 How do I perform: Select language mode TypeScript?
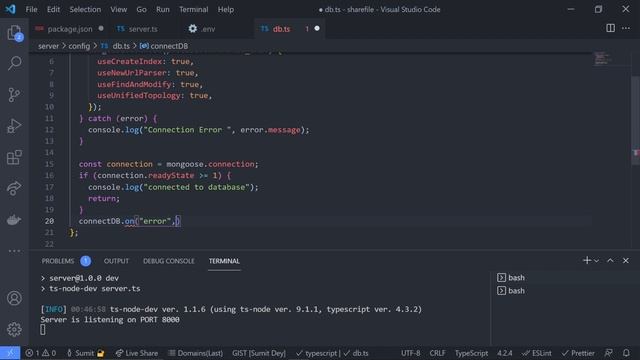point(471,353)
